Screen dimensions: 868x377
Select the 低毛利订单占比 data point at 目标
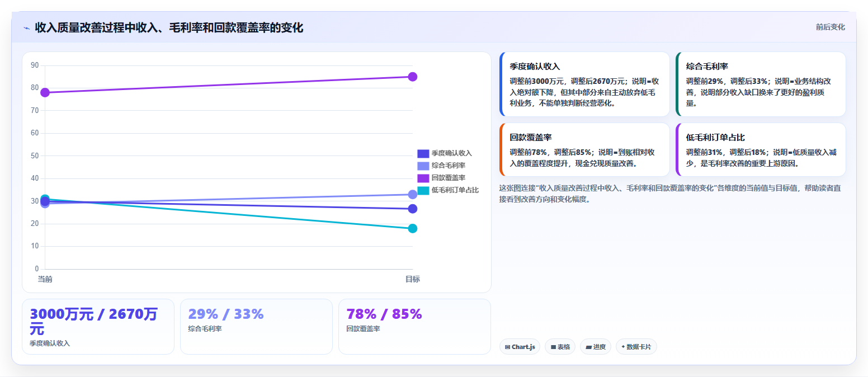click(413, 228)
